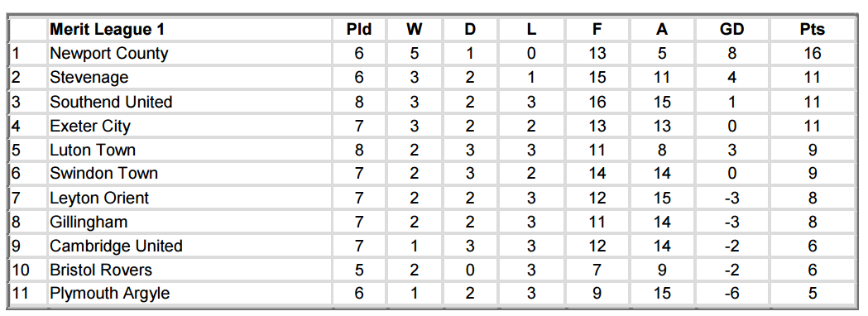Select Leyton Orient in the table
The image size is (868, 316).
[x=99, y=198]
